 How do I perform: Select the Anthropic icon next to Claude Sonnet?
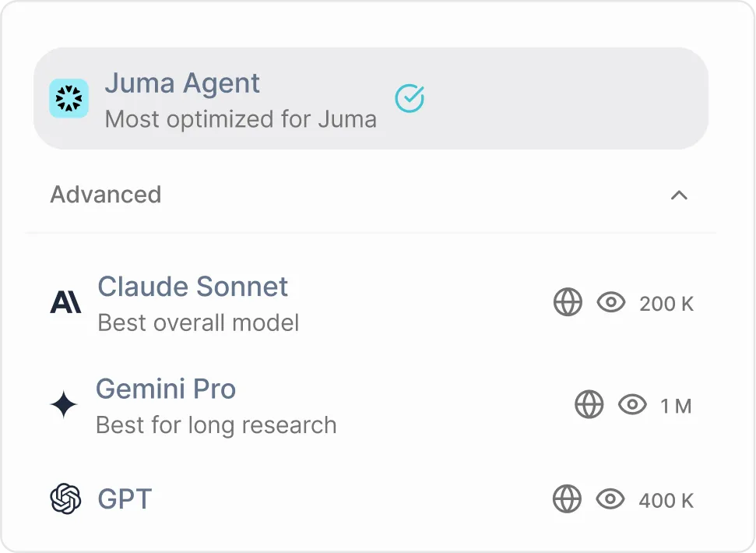(65, 302)
